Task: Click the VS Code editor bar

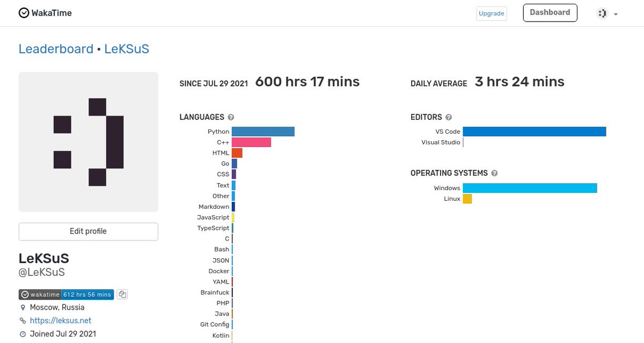Action: coord(535,132)
